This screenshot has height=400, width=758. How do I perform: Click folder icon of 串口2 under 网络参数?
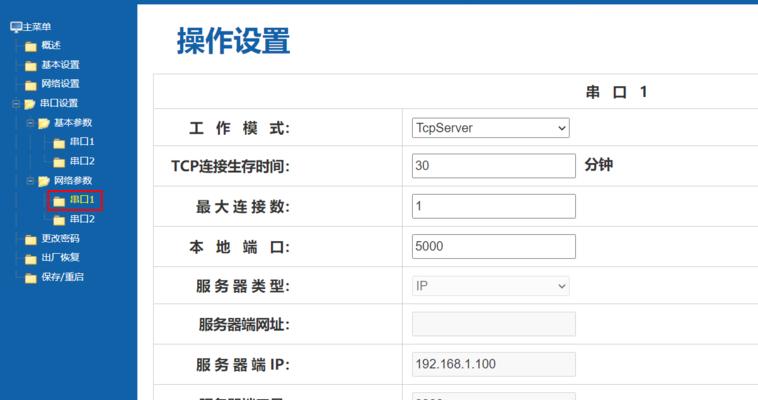59,220
